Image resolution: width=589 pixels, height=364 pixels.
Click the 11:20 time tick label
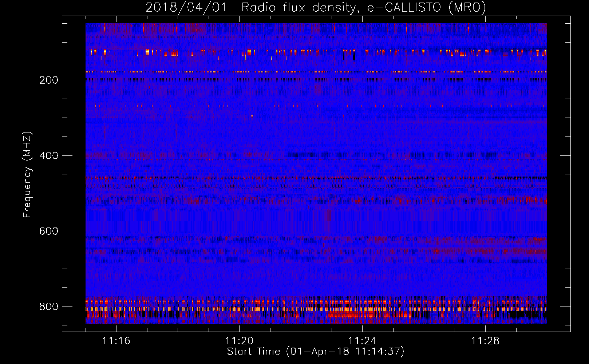[239, 341]
